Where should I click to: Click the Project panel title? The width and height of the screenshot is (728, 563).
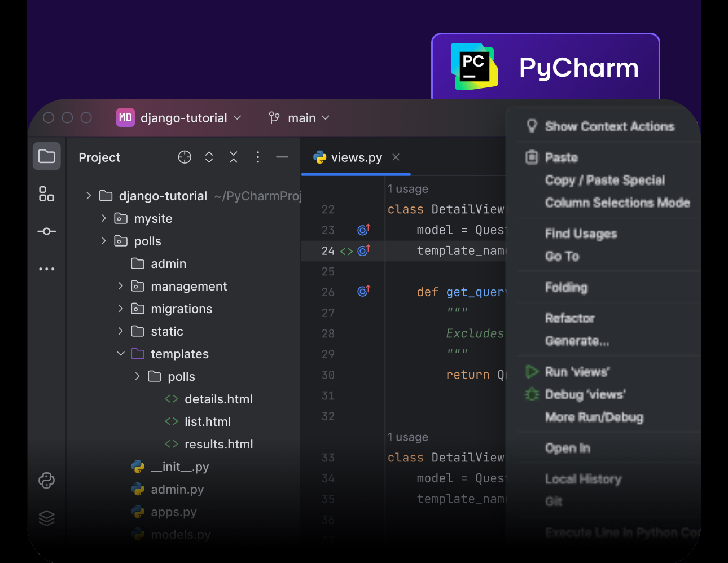pos(99,157)
